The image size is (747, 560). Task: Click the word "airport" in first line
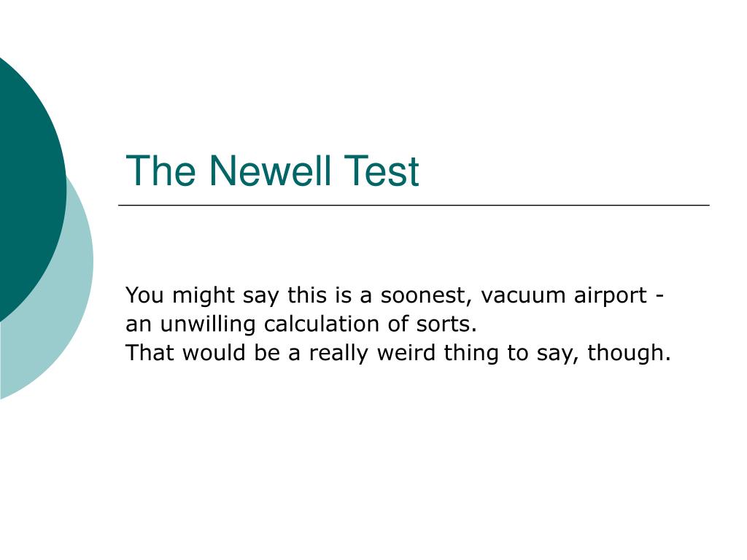click(x=611, y=296)
